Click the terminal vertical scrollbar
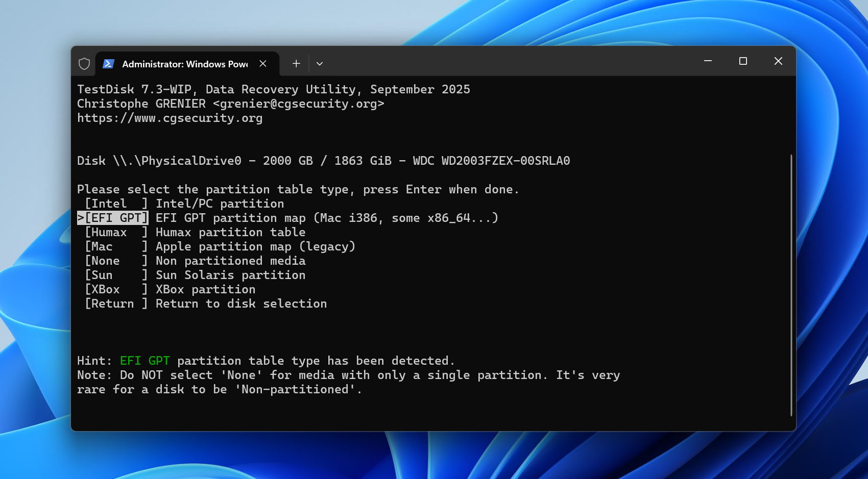 [x=791, y=285]
